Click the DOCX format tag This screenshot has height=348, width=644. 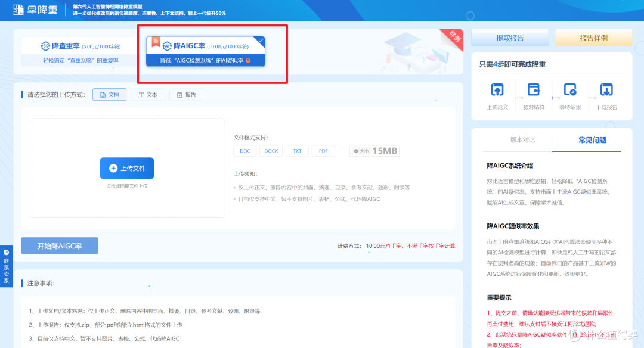pos(271,151)
